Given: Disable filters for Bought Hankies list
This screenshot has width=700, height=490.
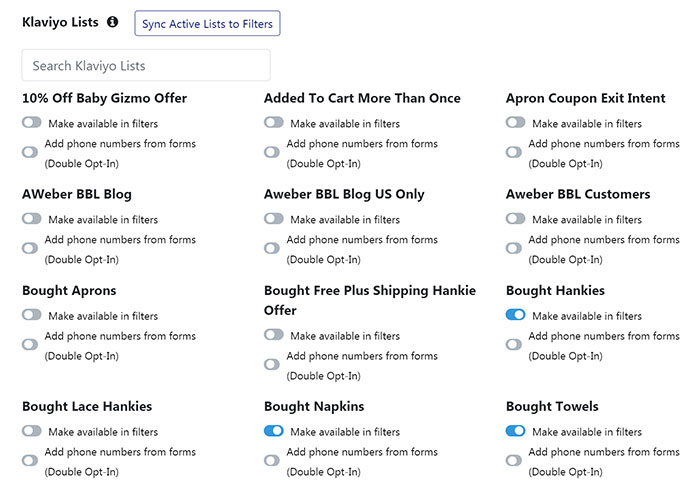Looking at the screenshot, I should [516, 315].
